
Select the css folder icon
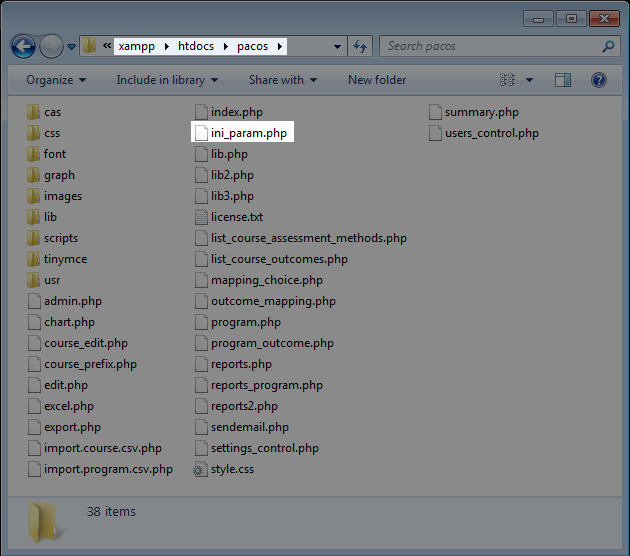tap(33, 133)
